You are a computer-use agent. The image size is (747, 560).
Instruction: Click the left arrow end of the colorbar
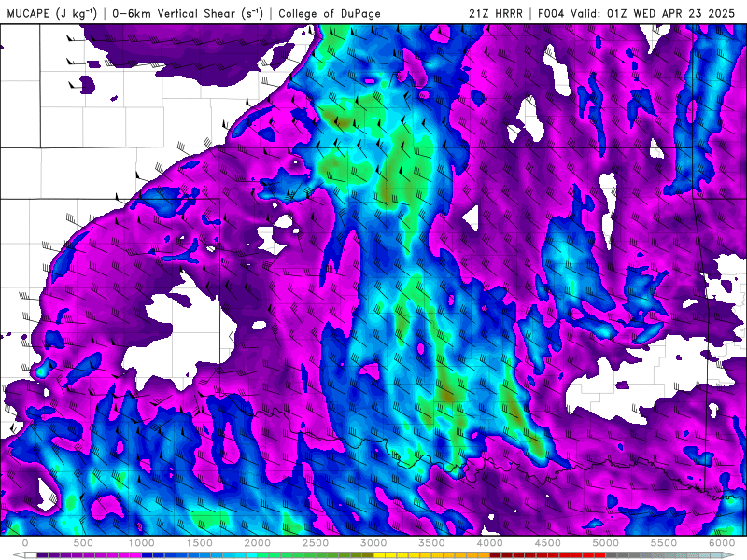[19, 555]
